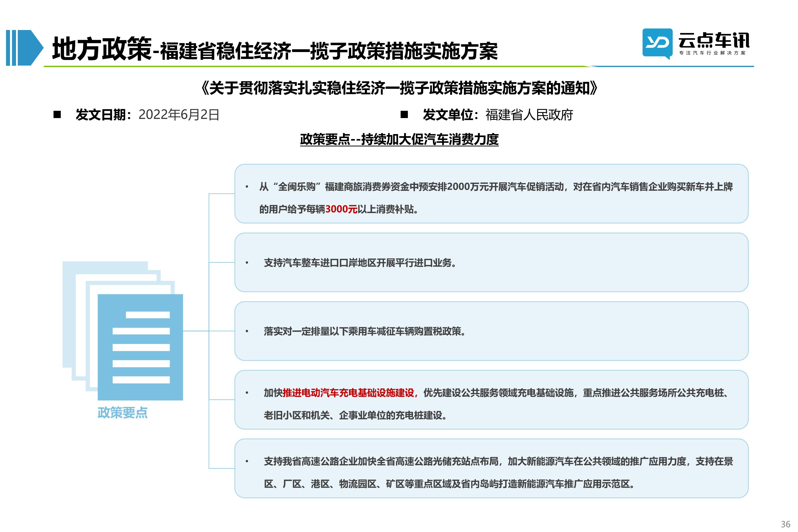Click the red text 推进电动汽车充电基础设施建设

coord(349,393)
